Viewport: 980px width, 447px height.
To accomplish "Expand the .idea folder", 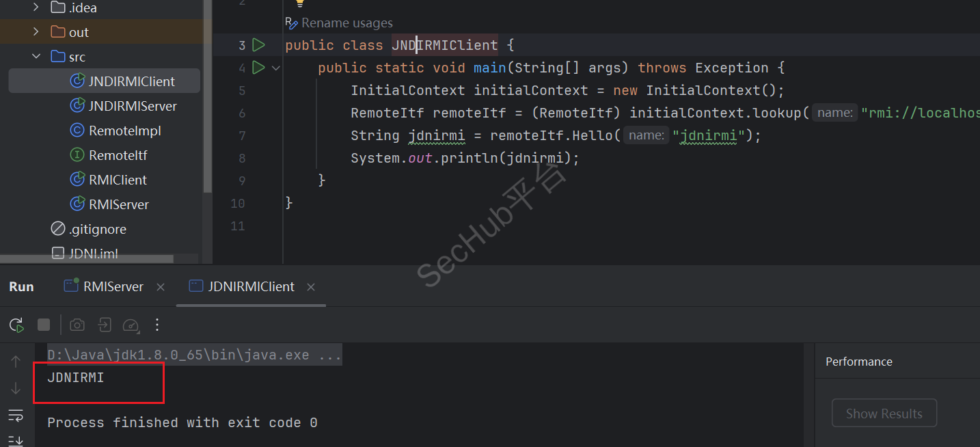I will point(37,8).
